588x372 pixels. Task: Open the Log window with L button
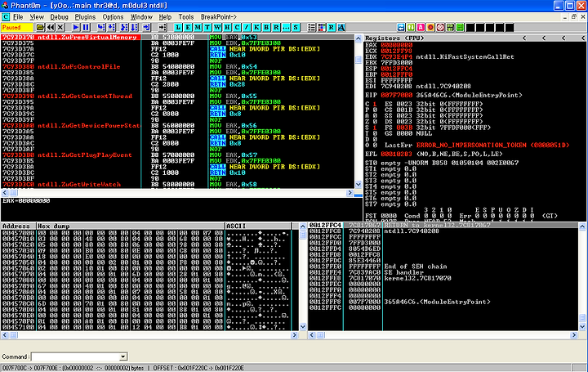pyautogui.click(x=178, y=28)
